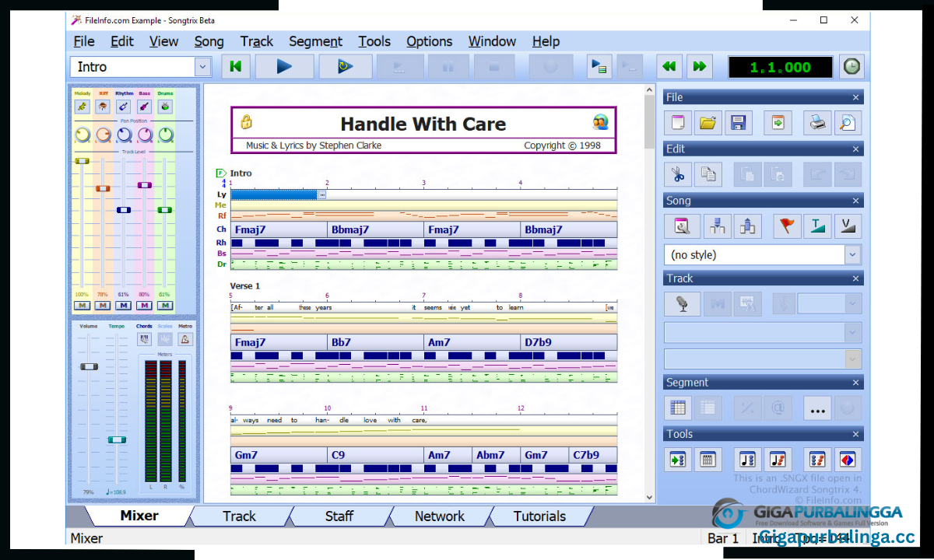Open the (no style) dropdown
Screen dimensions: 934x560
853,254
